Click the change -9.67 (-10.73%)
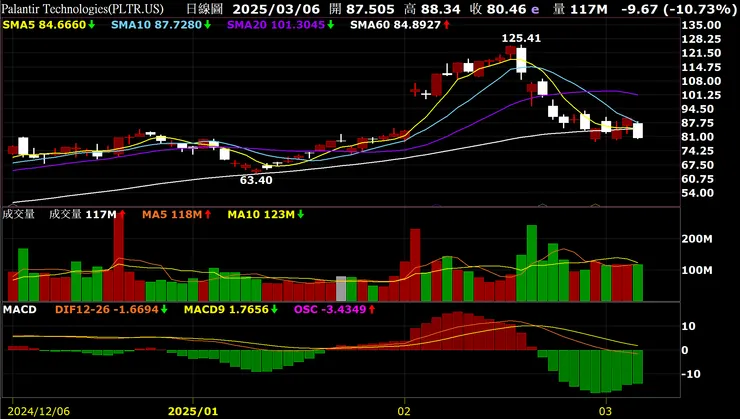Viewport: 740px width, 419px height. [x=679, y=9]
